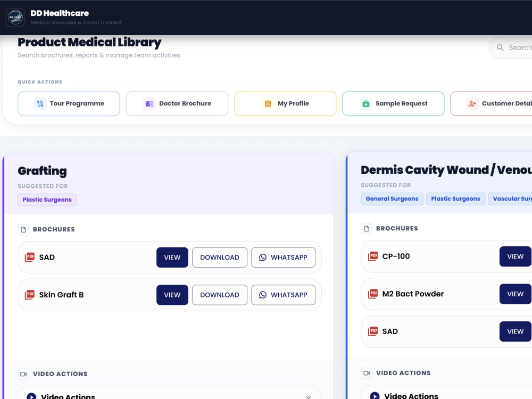Open the Tour Programme quick action
Screen dimensions: 532x399
pos(69,104)
